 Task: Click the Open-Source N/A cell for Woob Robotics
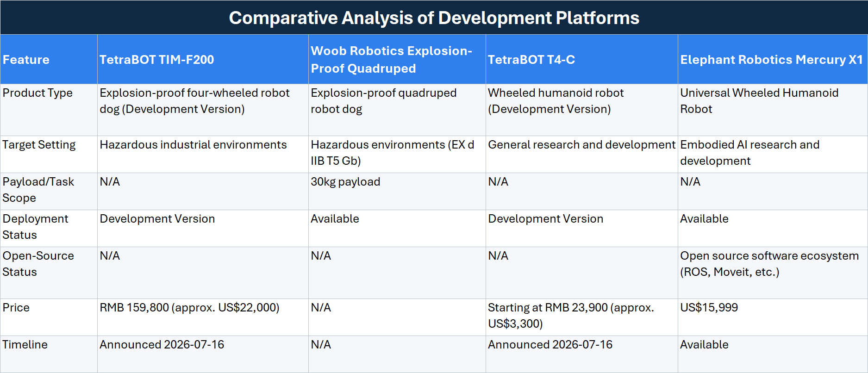tap(397, 273)
